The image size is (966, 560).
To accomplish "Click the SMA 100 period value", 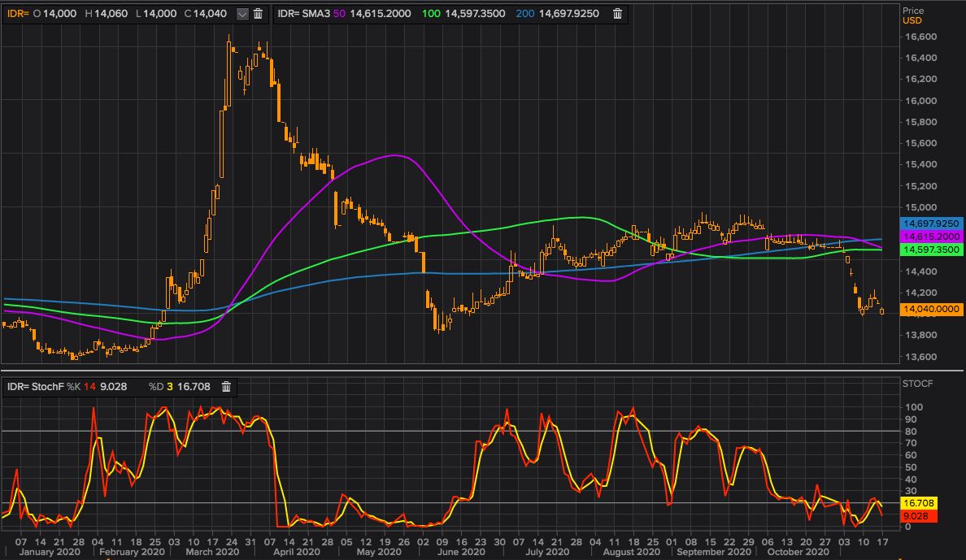I will 431,14.
